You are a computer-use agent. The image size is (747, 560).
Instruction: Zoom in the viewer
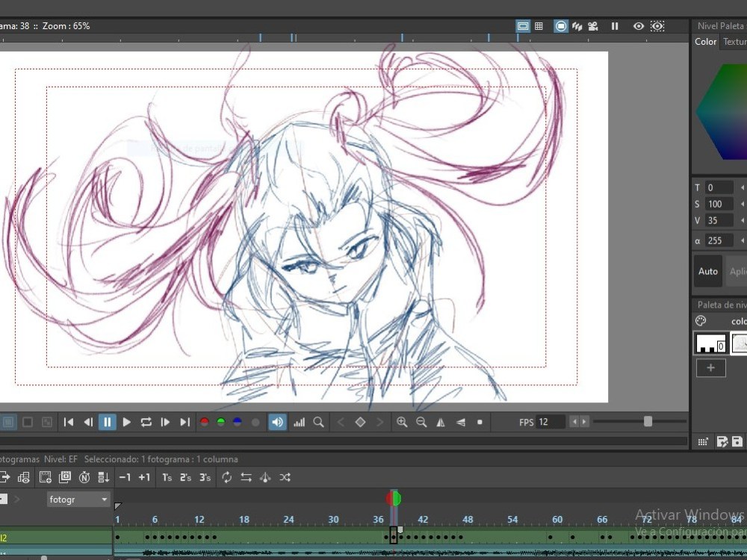point(402,422)
